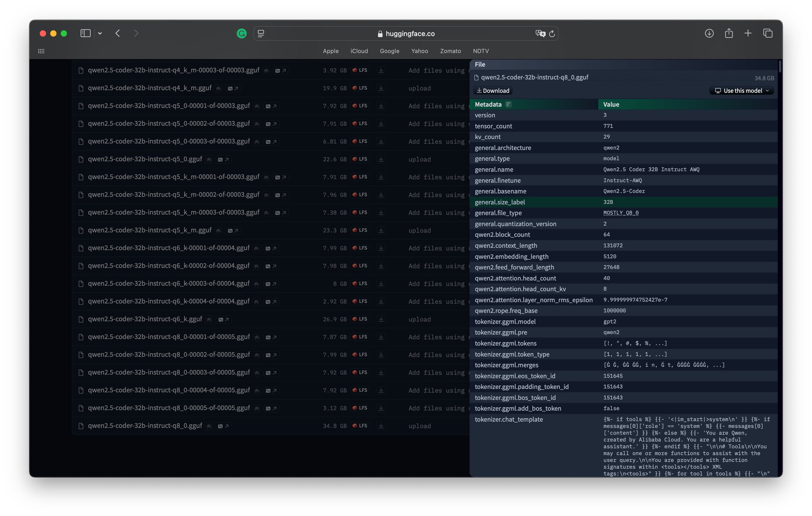Open GGUF viewer icon for q8_0.gguf row
The width and height of the screenshot is (812, 516).
point(223,426)
